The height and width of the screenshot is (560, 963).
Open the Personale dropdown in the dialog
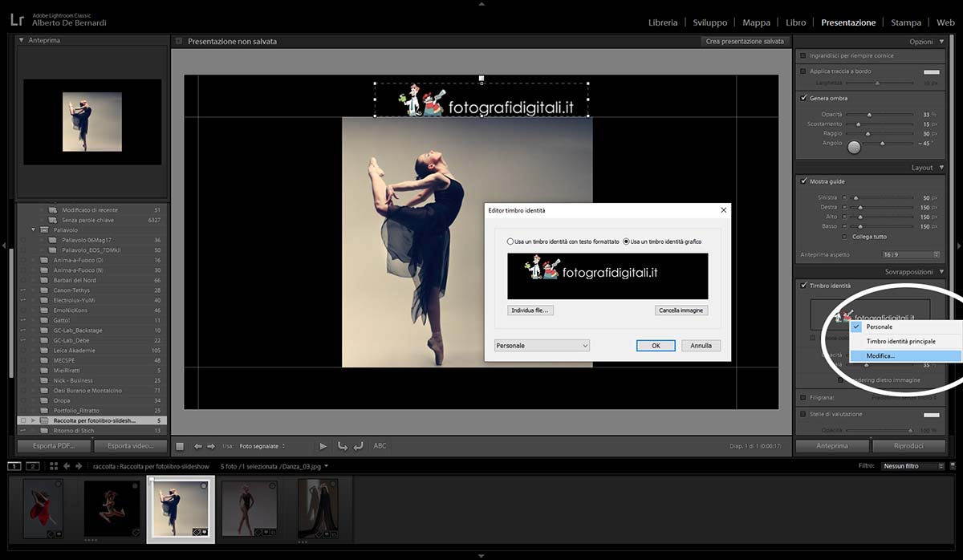tap(542, 346)
